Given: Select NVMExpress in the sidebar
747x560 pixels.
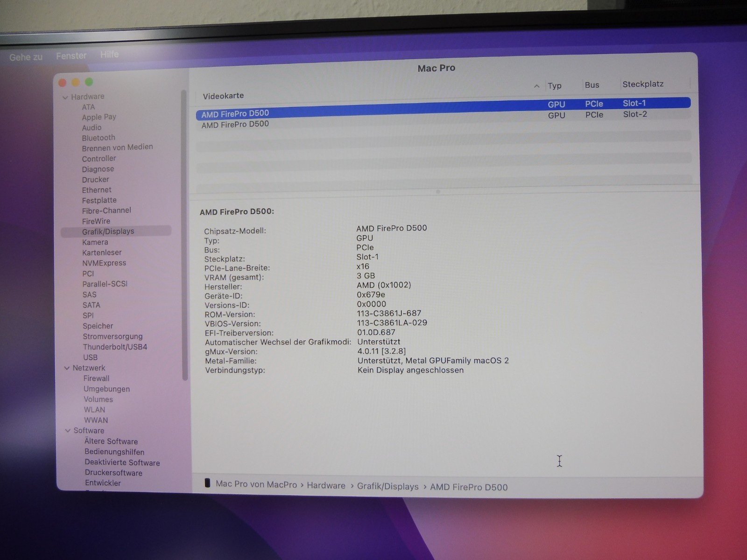Looking at the screenshot, I should (104, 263).
